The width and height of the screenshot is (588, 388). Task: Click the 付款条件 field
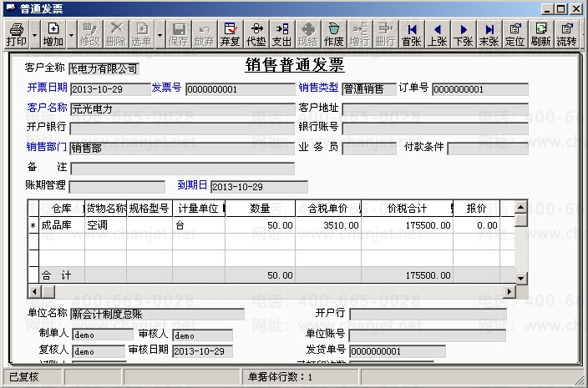pyautogui.click(x=488, y=149)
